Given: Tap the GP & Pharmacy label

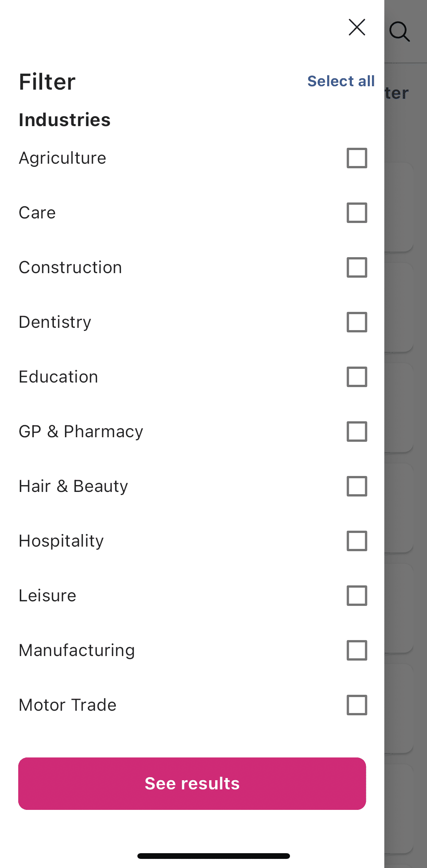Looking at the screenshot, I should tap(81, 432).
